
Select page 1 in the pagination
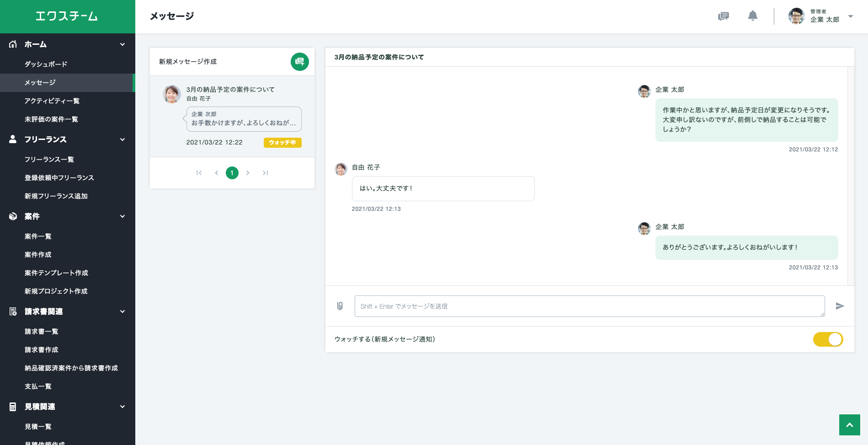click(232, 173)
